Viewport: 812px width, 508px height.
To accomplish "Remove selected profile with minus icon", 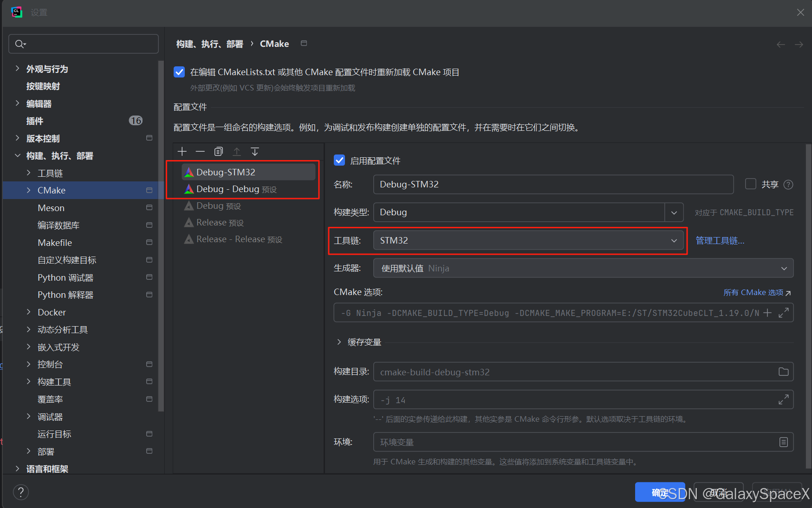I will point(200,152).
